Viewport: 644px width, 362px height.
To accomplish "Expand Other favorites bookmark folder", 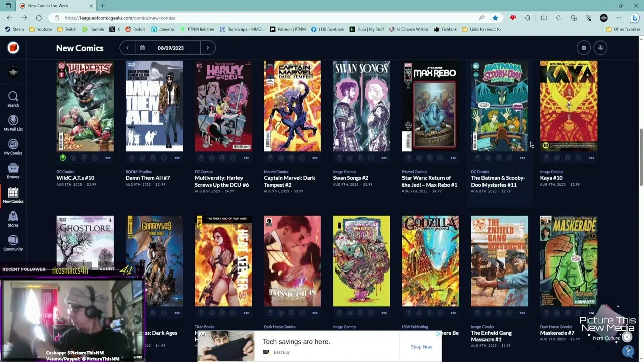I will (623, 29).
